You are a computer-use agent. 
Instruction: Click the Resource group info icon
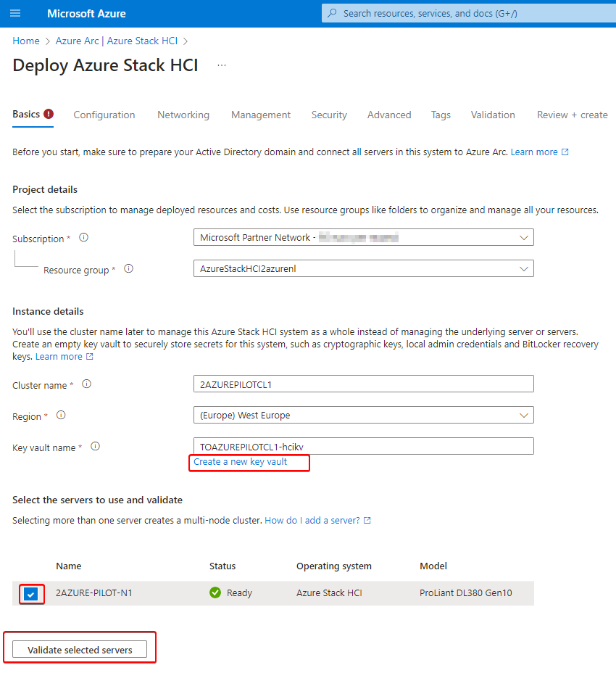pyautogui.click(x=128, y=268)
